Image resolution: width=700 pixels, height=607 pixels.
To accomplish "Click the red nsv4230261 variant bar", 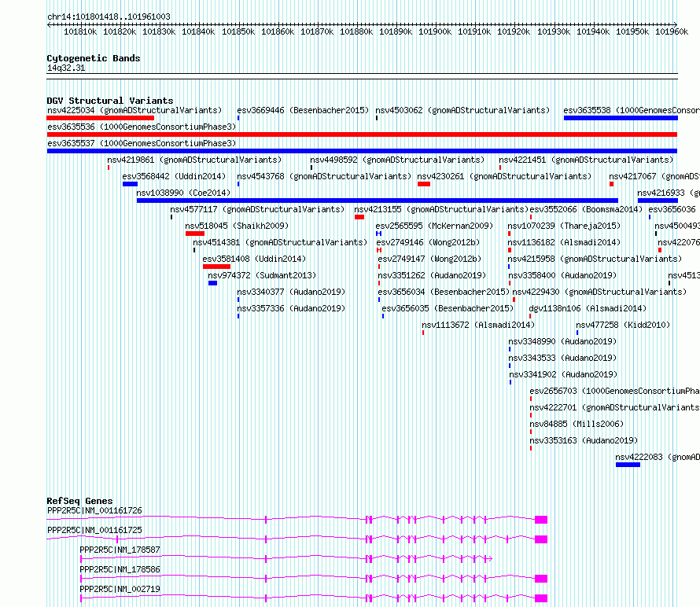I will click(424, 184).
